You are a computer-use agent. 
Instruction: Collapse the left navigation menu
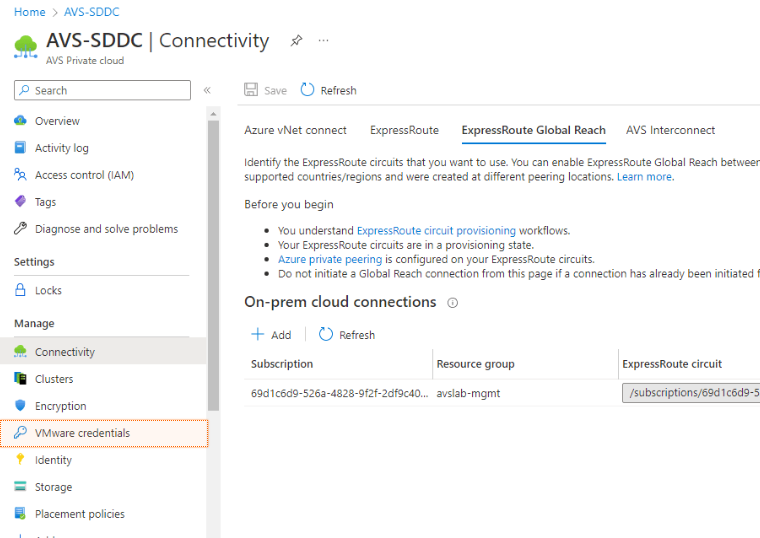pos(207,90)
